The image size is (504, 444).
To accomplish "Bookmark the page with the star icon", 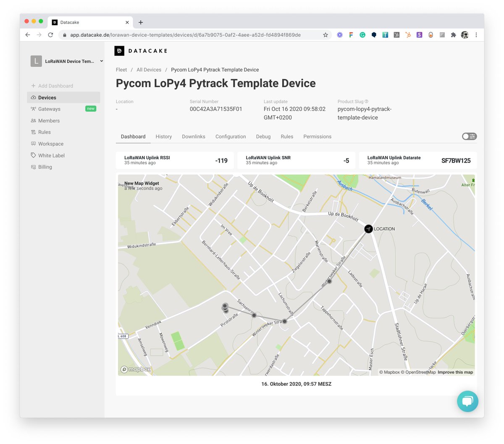I will click(325, 35).
